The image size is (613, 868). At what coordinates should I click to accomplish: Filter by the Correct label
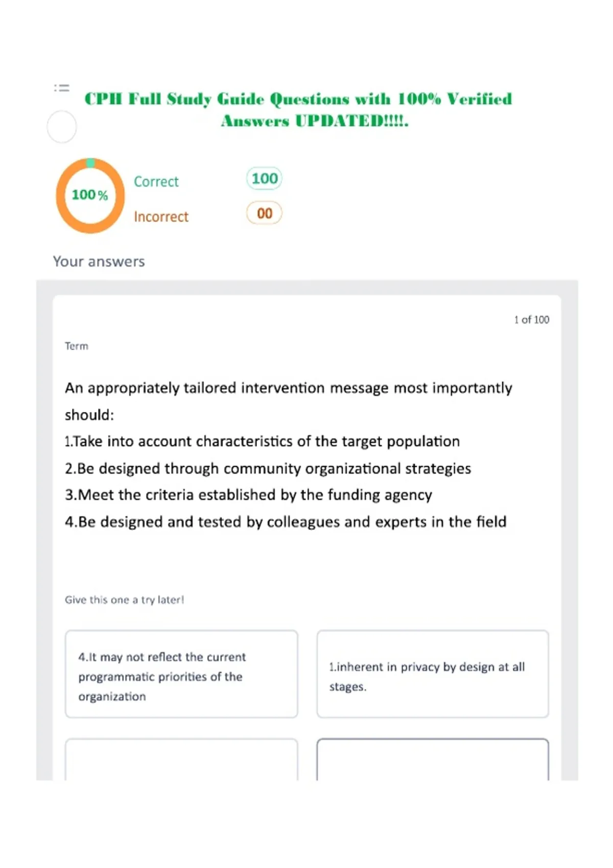156,182
